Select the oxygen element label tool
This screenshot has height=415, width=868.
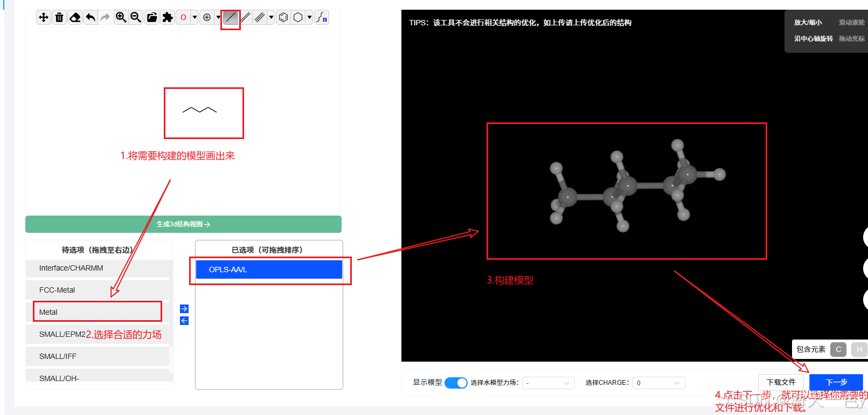click(183, 17)
